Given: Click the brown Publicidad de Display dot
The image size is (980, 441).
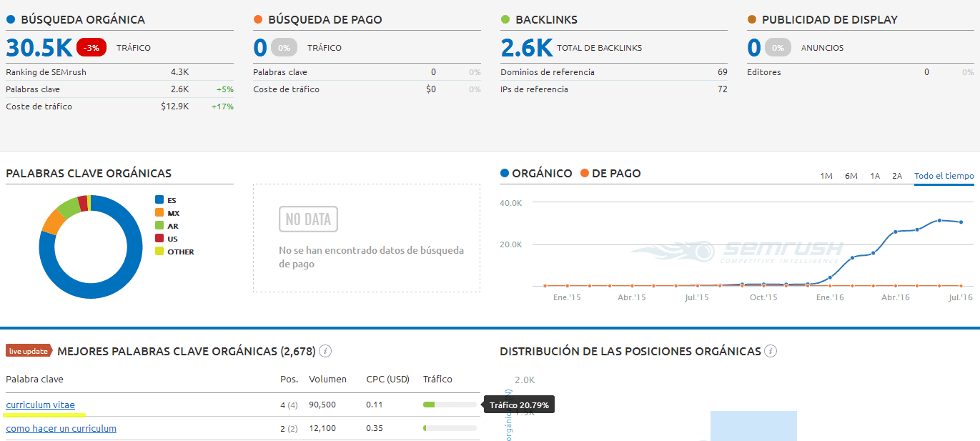Looking at the screenshot, I should click(752, 20).
